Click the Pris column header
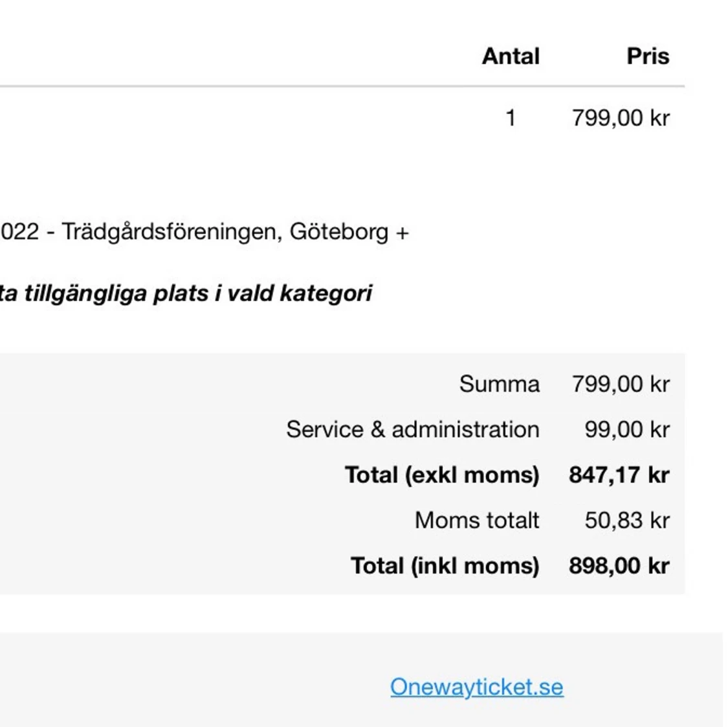 click(x=648, y=56)
